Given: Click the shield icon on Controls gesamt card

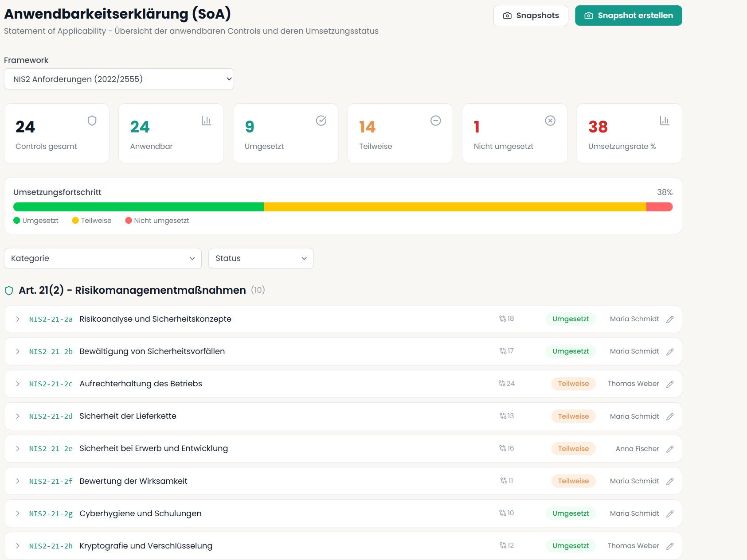Looking at the screenshot, I should (x=92, y=120).
